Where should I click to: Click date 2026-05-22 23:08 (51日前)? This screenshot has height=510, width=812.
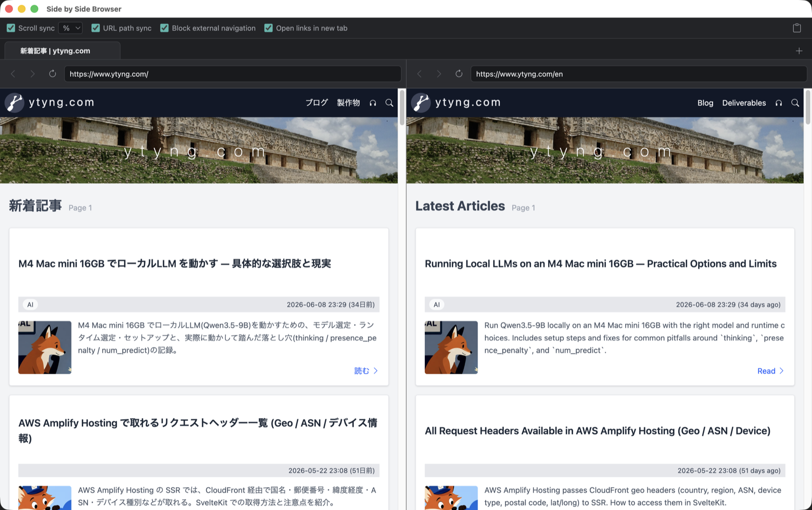331,471
